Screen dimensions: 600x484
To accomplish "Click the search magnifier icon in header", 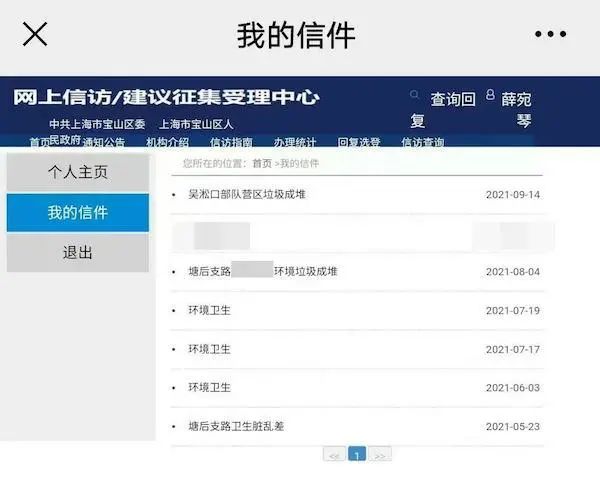I will [x=415, y=95].
